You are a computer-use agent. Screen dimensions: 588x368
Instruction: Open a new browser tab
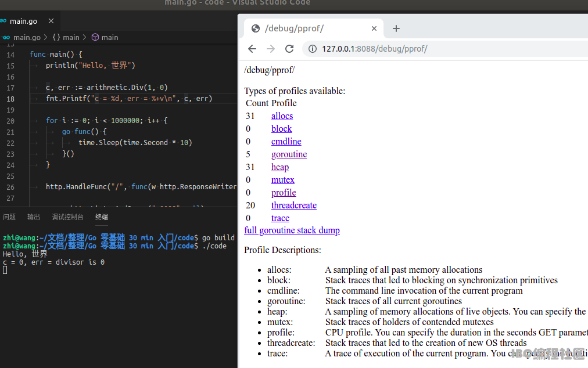coord(396,28)
